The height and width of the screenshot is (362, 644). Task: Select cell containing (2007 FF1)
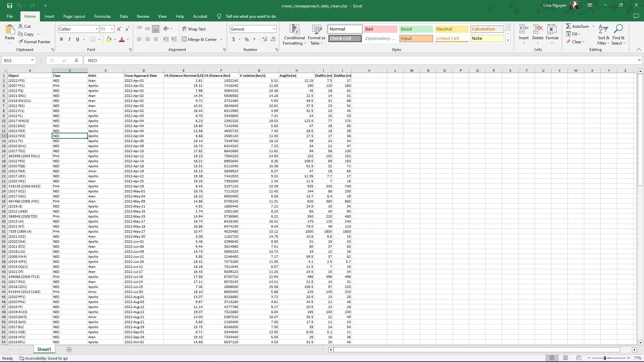(x=30, y=85)
